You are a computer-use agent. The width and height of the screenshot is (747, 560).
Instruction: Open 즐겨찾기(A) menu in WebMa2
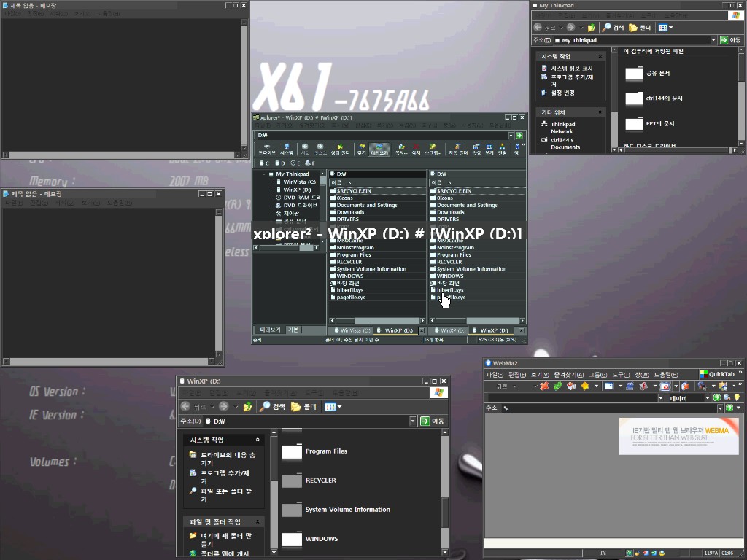click(x=569, y=375)
